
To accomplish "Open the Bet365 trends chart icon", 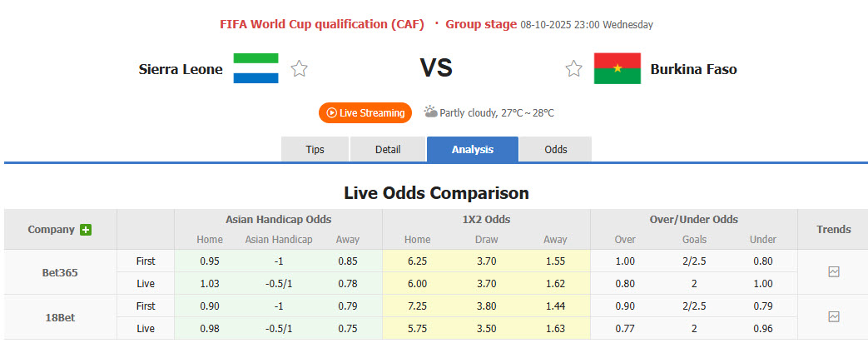I will pos(834,271).
